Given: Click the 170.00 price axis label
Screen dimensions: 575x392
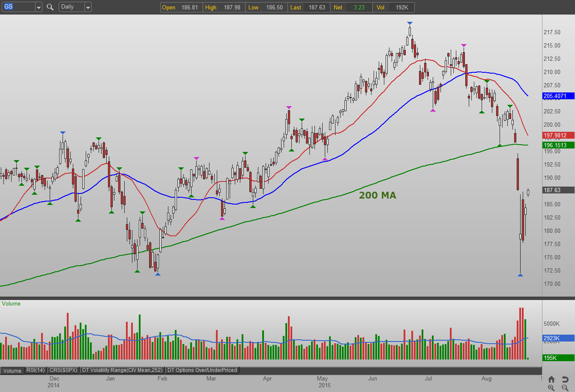Looking at the screenshot, I should [x=552, y=284].
